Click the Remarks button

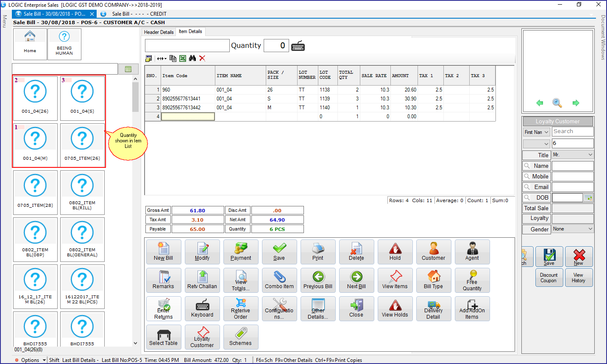(x=164, y=280)
